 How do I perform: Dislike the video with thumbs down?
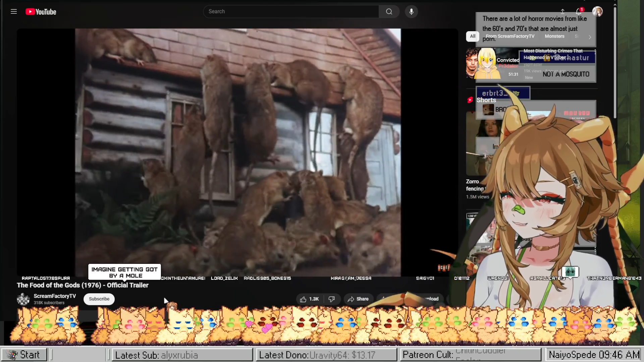click(331, 299)
